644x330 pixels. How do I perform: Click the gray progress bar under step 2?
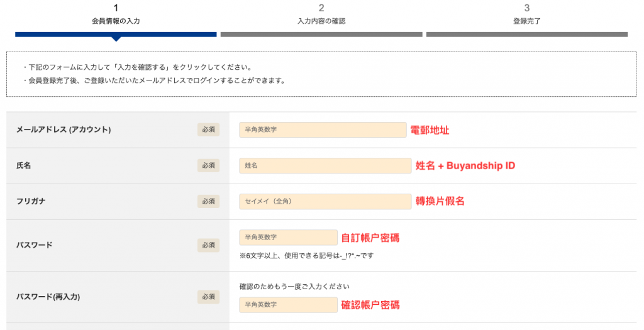point(321,34)
